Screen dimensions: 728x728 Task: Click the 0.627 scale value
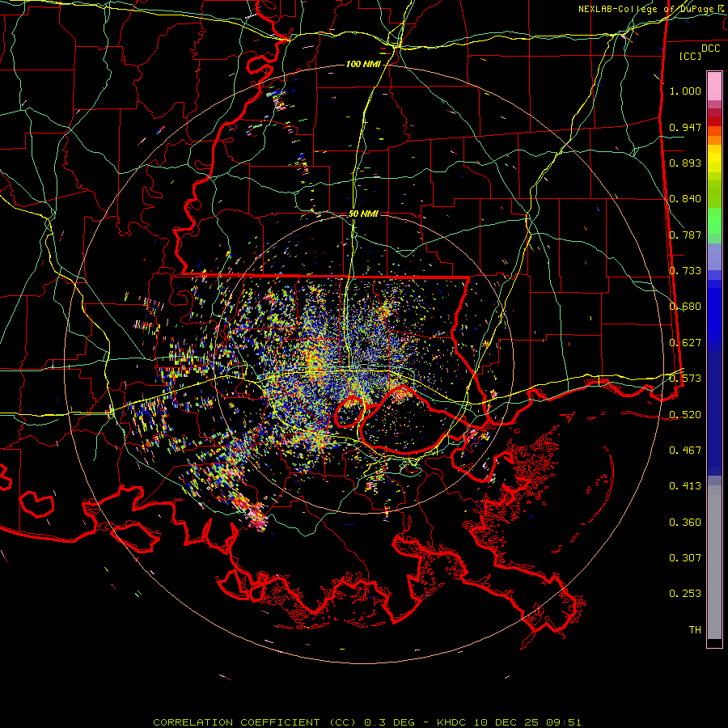tap(685, 343)
